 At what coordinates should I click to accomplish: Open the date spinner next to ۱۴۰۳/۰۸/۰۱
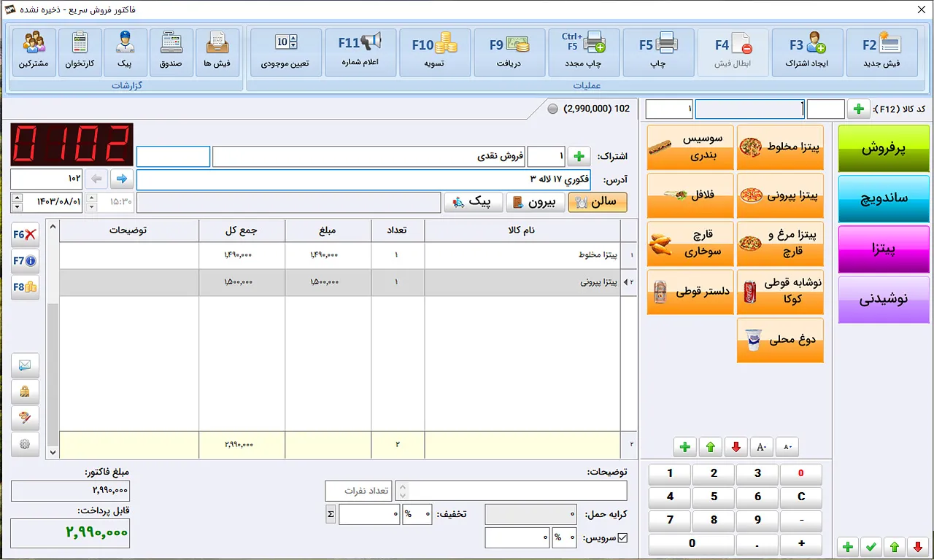point(15,202)
